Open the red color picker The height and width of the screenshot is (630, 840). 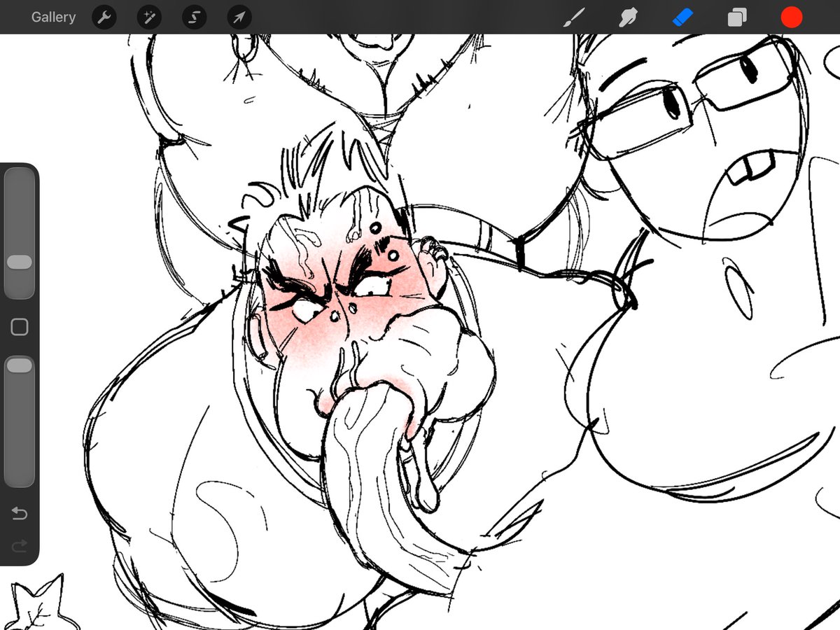[x=792, y=17]
